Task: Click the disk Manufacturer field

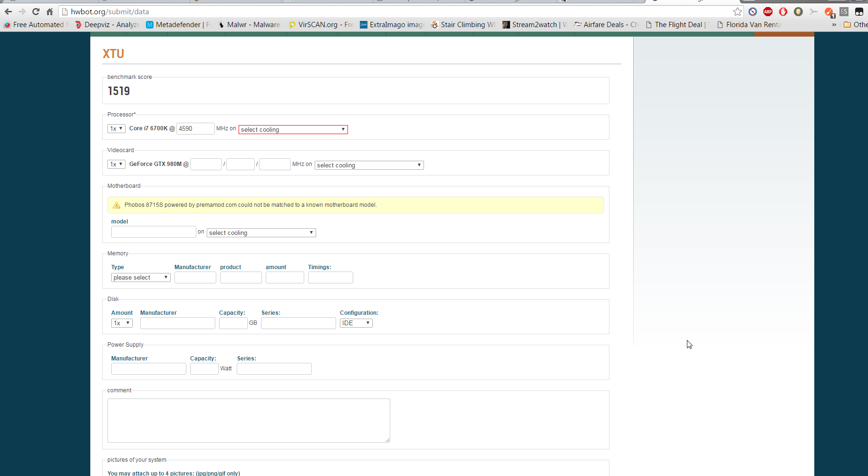Action: (x=178, y=323)
